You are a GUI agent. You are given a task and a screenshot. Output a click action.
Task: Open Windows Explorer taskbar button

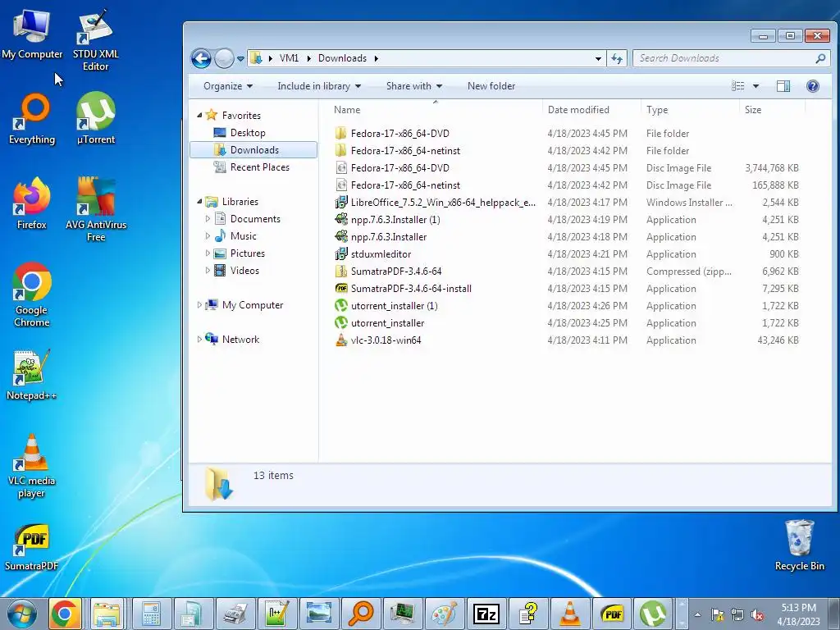[107, 614]
